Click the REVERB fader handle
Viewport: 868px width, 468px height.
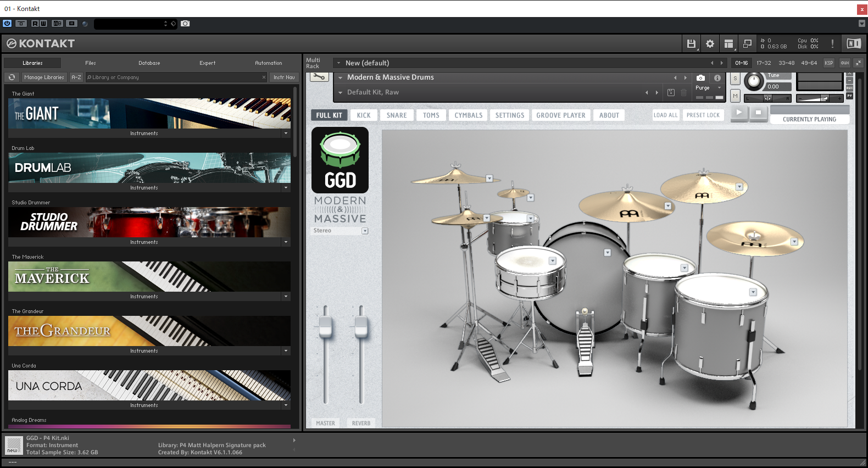361,327
